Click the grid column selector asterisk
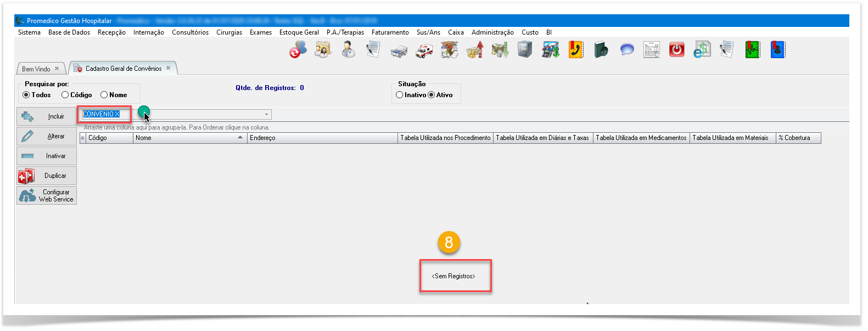This screenshot has width=868, height=331. tap(83, 138)
